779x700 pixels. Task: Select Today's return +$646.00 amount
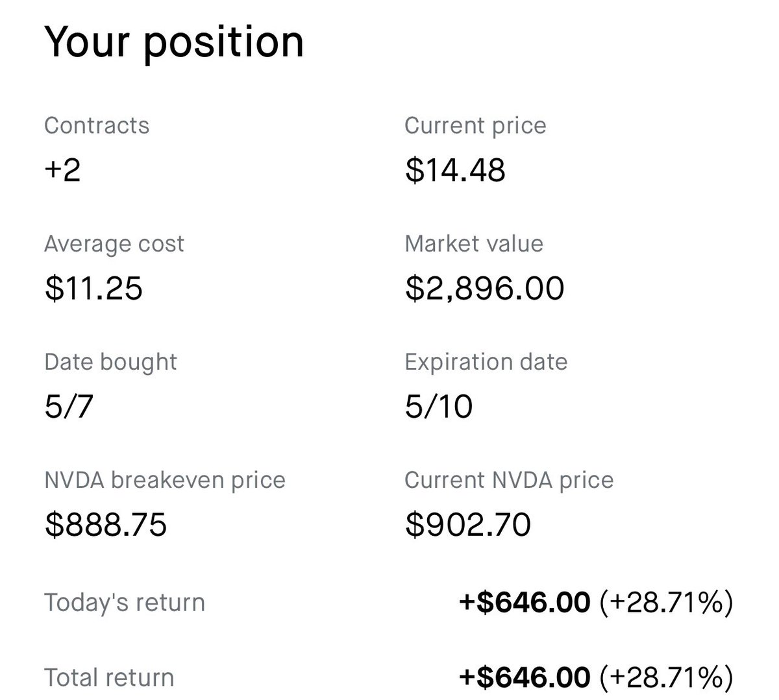pos(525,603)
